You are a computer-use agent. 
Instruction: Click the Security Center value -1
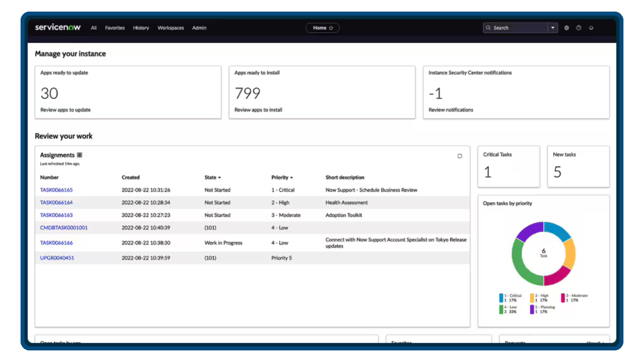click(435, 93)
